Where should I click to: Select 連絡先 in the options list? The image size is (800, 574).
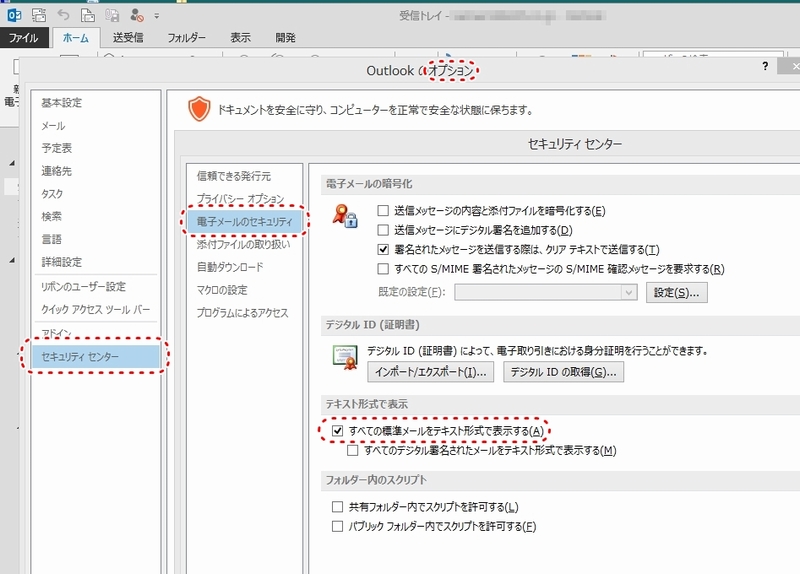coord(95,171)
